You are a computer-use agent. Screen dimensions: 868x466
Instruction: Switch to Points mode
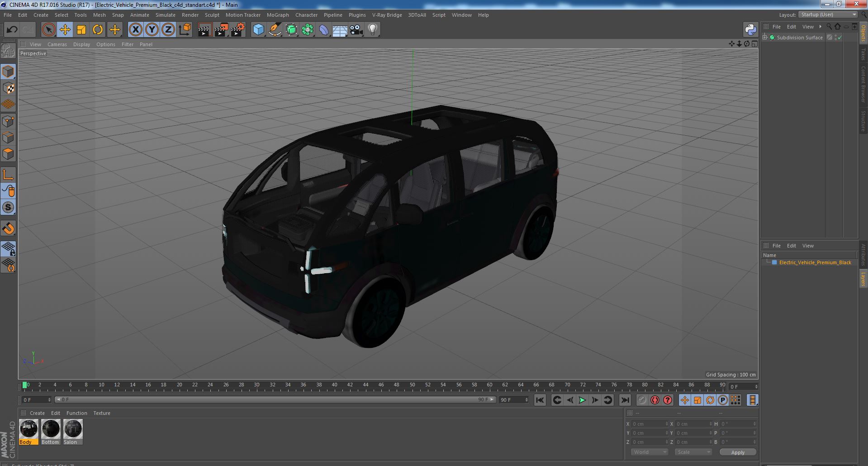8,121
